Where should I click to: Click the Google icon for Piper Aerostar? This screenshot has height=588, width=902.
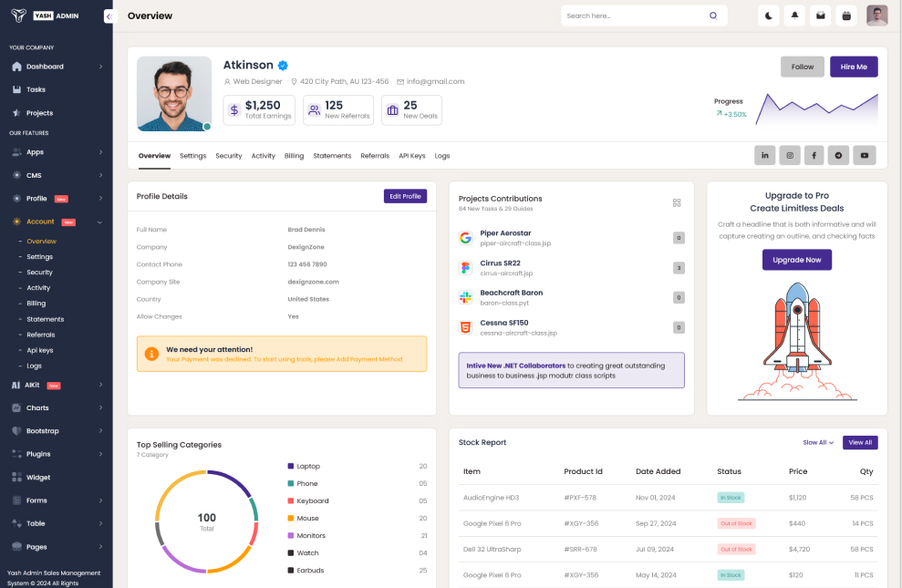(465, 237)
